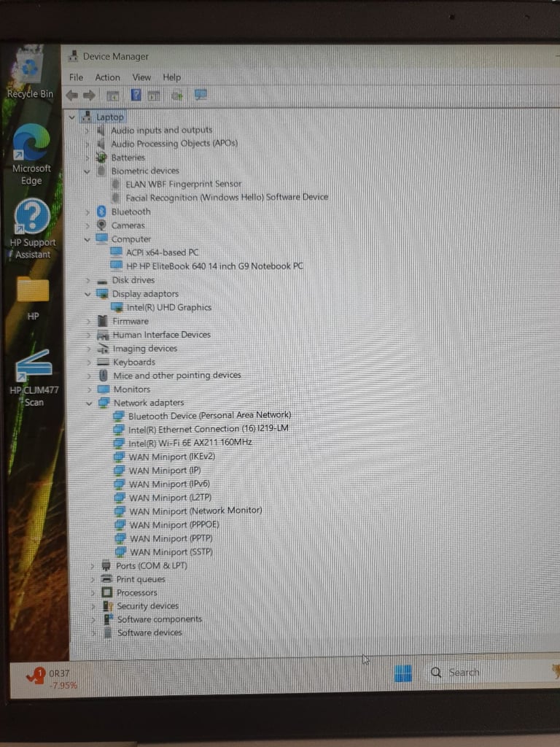
Task: Open the blue Help toolbar icon
Action: [136, 95]
